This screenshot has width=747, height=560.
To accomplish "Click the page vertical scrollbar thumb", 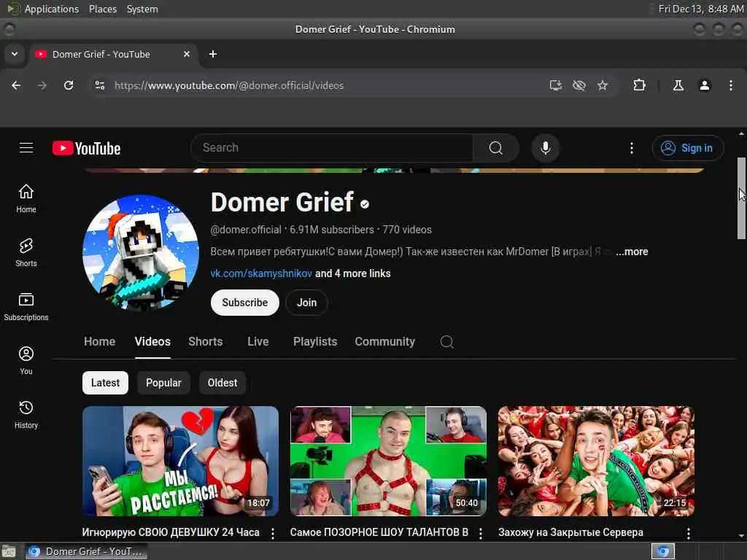I will click(x=741, y=198).
